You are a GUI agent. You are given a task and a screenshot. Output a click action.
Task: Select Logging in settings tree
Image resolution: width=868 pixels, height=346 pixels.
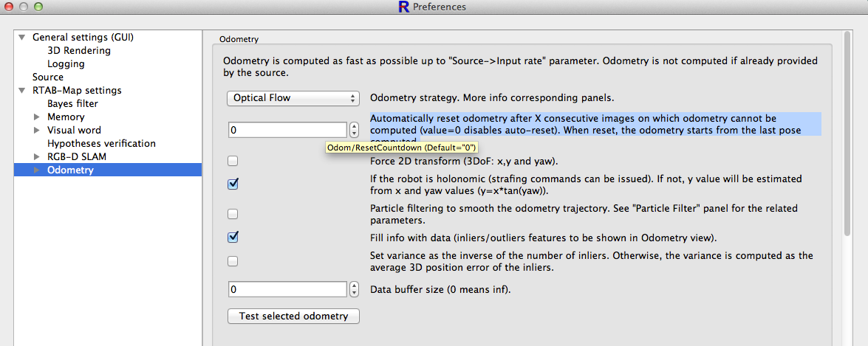[66, 64]
